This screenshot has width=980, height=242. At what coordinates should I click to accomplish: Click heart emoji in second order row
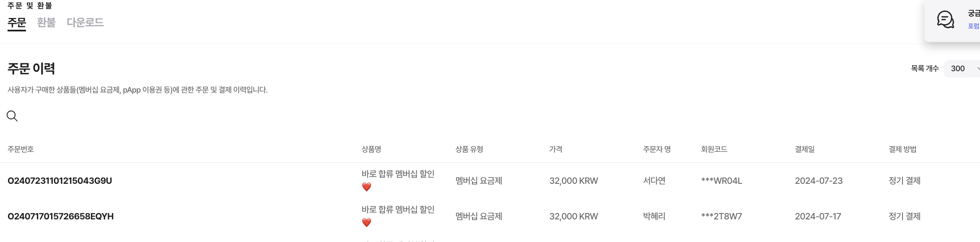pos(366,223)
